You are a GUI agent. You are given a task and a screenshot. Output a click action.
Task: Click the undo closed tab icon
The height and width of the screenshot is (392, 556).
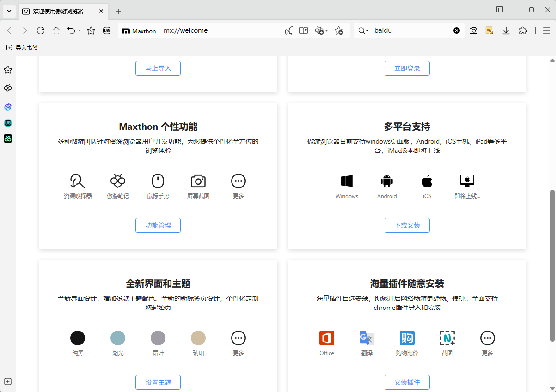click(71, 30)
